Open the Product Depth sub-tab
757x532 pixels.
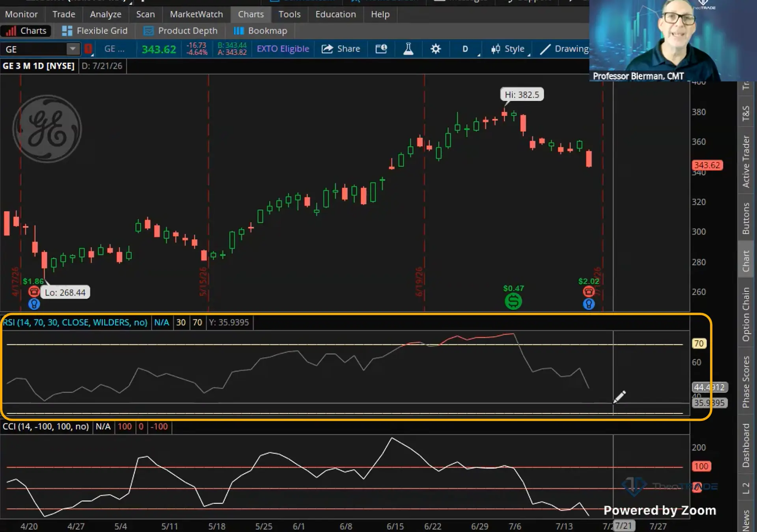(x=180, y=31)
